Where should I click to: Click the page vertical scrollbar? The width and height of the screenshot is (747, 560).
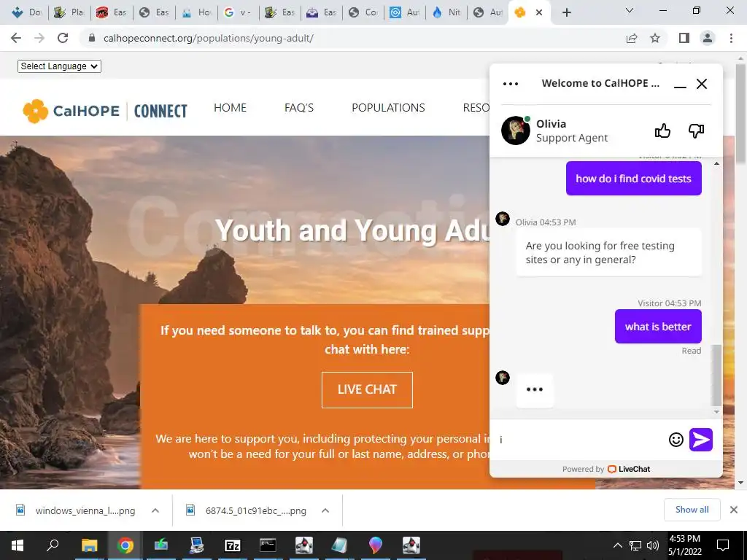pos(740,114)
